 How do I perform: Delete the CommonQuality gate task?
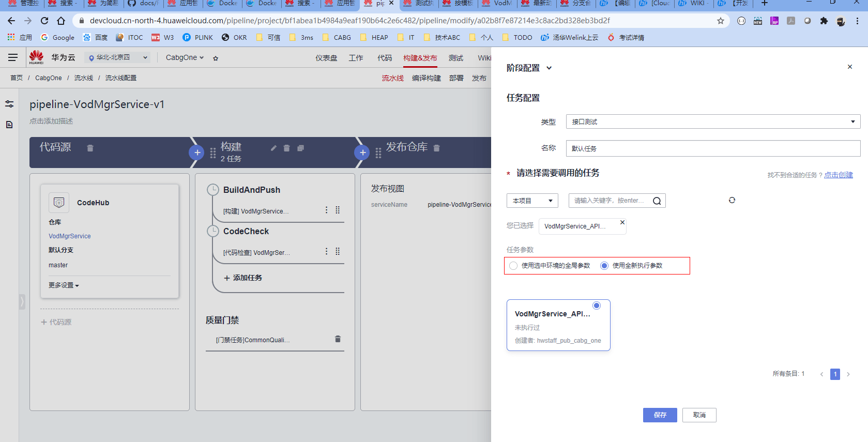click(338, 339)
